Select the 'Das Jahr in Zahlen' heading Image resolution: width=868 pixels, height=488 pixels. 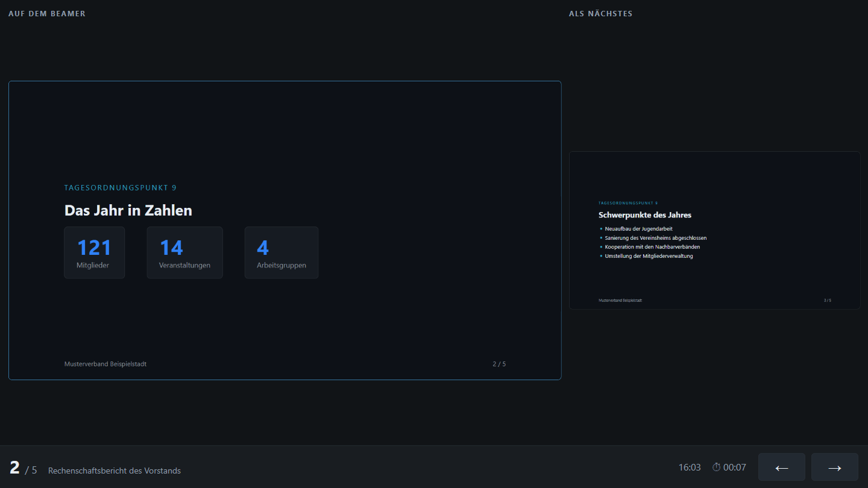pyautogui.click(x=128, y=210)
